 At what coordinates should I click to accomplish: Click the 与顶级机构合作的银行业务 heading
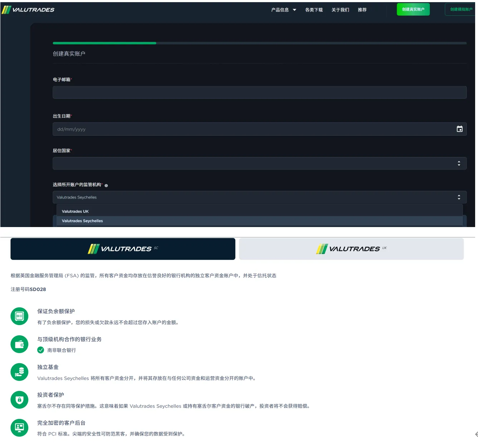pos(69,339)
